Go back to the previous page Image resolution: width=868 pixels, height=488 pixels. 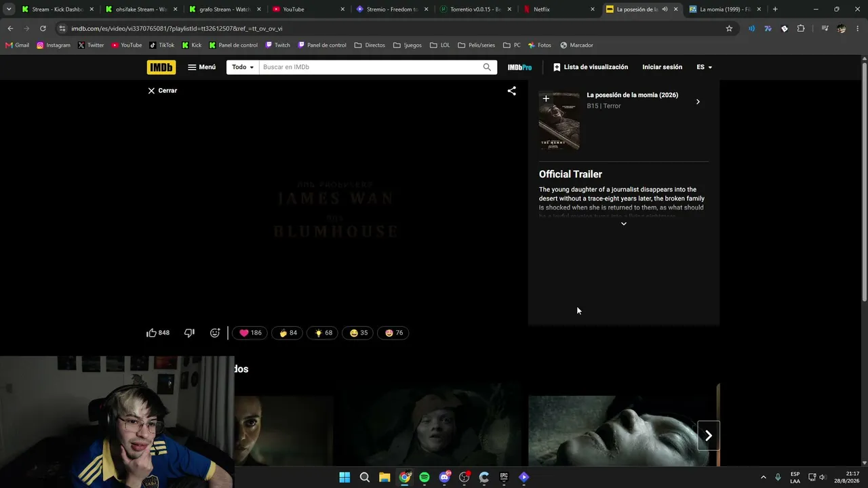(x=10, y=28)
